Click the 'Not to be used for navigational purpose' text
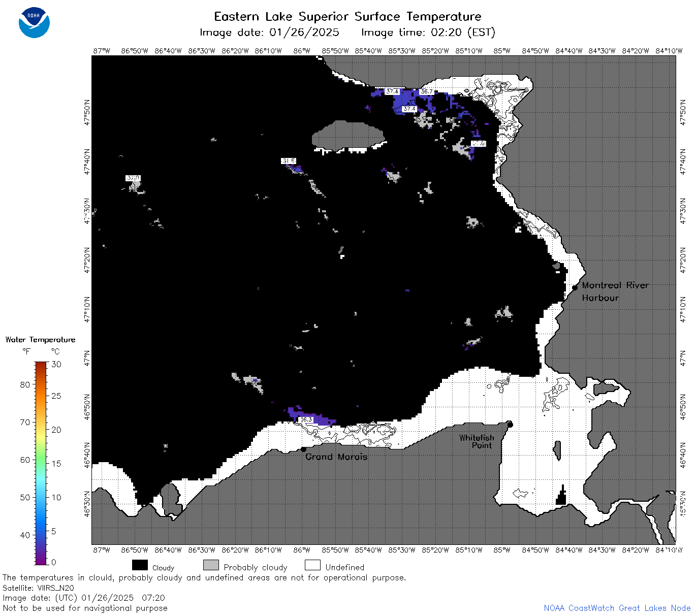Viewport: 696px width, 616px height. (85, 608)
